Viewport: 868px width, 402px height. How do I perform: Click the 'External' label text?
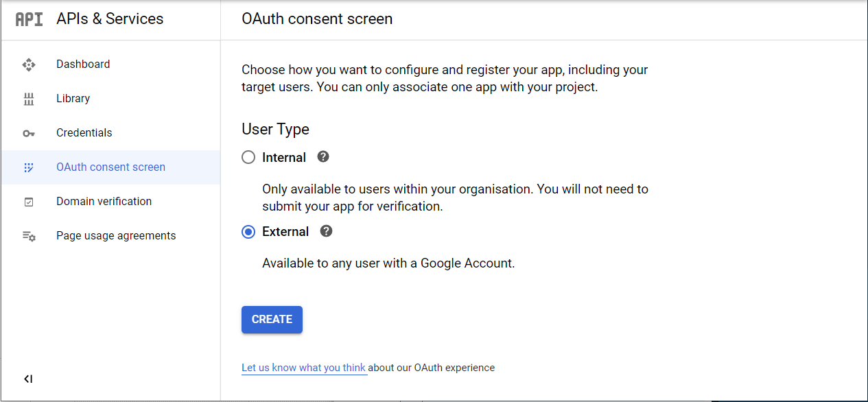pos(285,232)
